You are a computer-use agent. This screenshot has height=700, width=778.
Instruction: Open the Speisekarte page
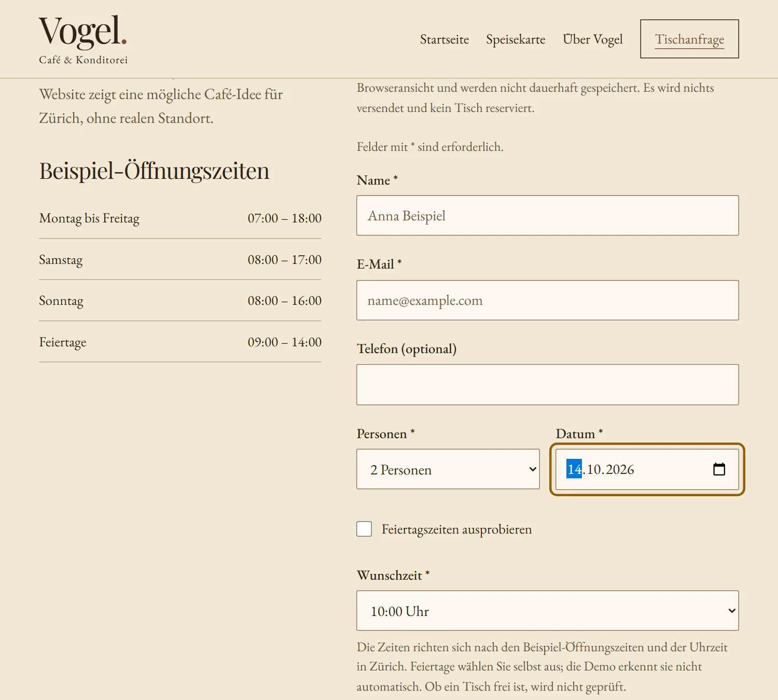click(516, 39)
